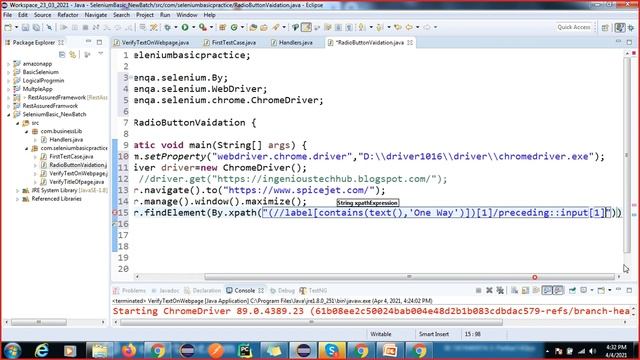Collapse All in Package Explorer
This screenshot has width=640, height=360.
pos(62,54)
